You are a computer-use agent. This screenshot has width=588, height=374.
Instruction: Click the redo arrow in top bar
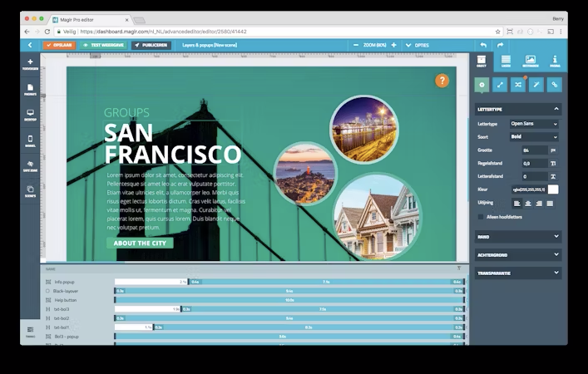500,45
